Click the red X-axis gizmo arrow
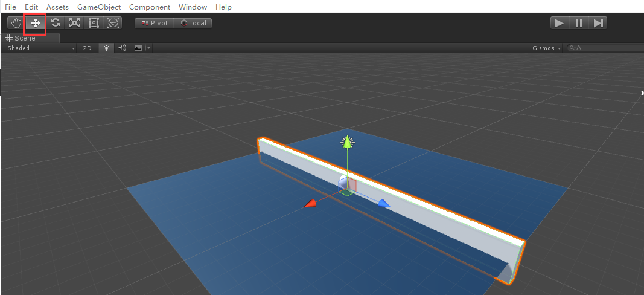644x295 pixels. click(310, 203)
